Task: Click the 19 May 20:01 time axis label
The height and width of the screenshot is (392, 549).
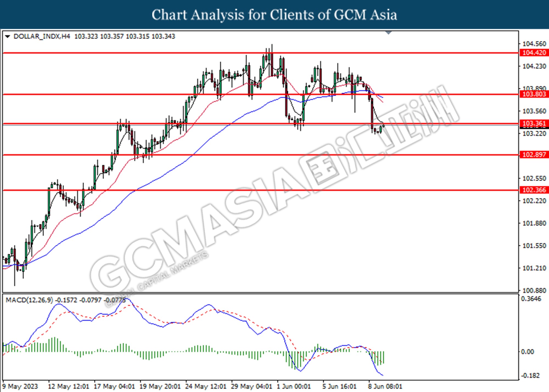Action: (x=160, y=387)
